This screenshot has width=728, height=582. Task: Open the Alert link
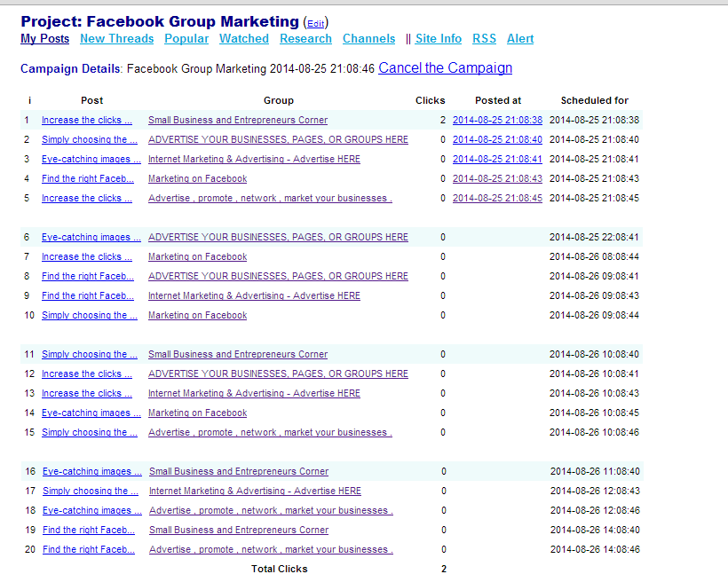tap(520, 38)
